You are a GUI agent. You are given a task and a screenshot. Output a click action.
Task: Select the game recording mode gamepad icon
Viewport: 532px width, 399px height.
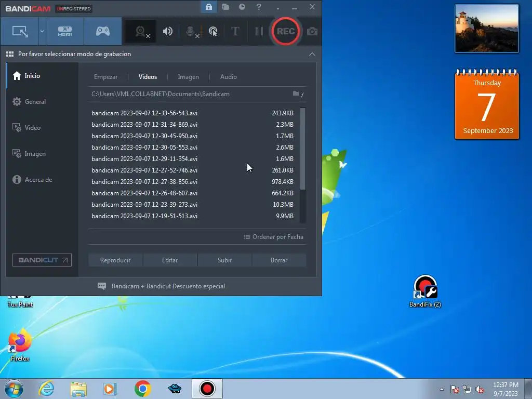tap(103, 32)
